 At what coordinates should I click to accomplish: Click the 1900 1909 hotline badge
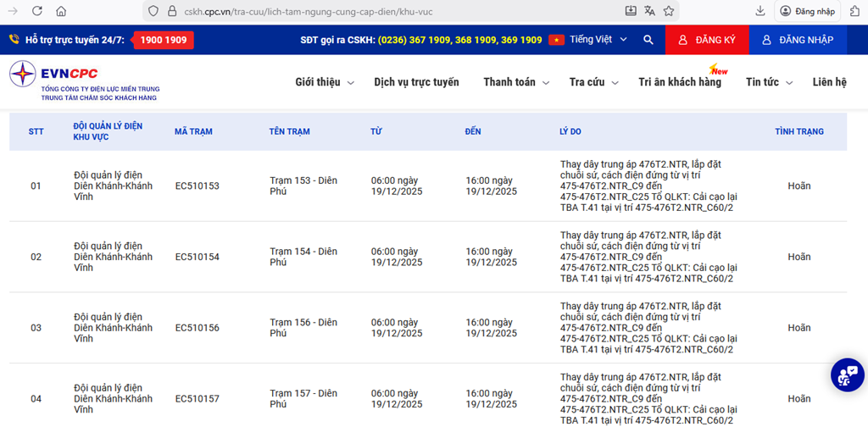click(164, 40)
